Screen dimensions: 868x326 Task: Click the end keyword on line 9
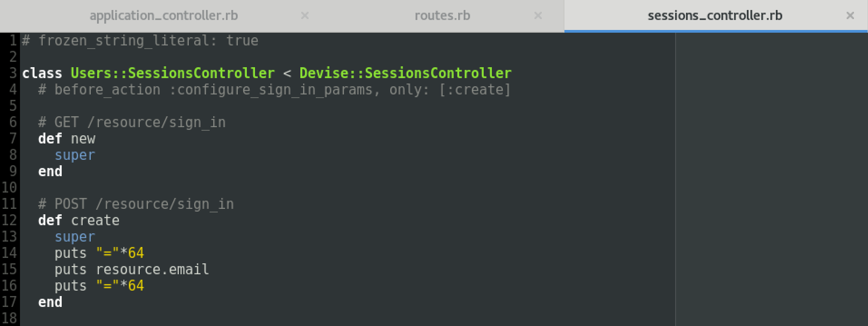[x=50, y=172]
